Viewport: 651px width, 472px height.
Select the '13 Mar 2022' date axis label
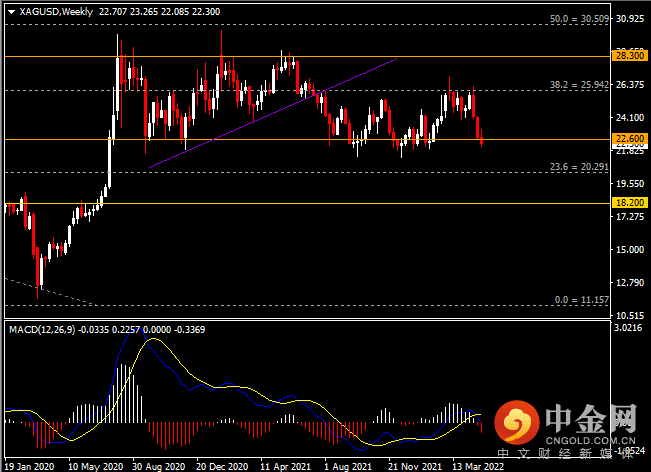478,467
